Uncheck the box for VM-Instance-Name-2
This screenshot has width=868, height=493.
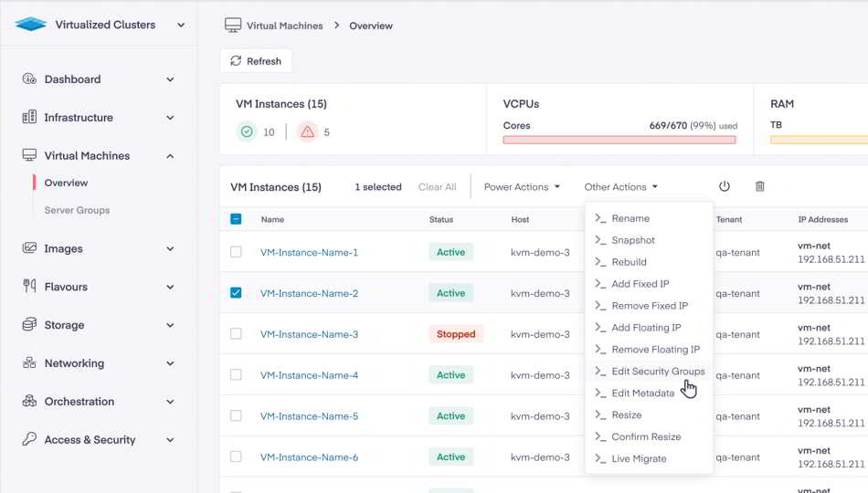[x=236, y=293]
